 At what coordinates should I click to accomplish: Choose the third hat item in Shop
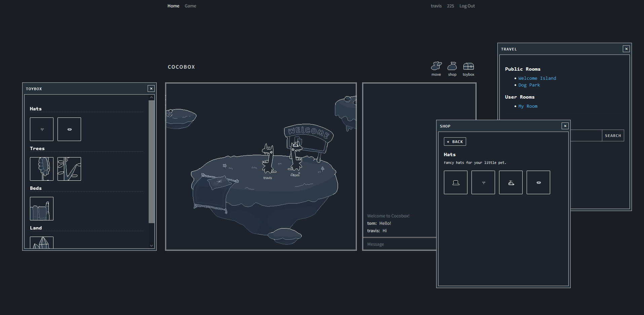point(510,182)
